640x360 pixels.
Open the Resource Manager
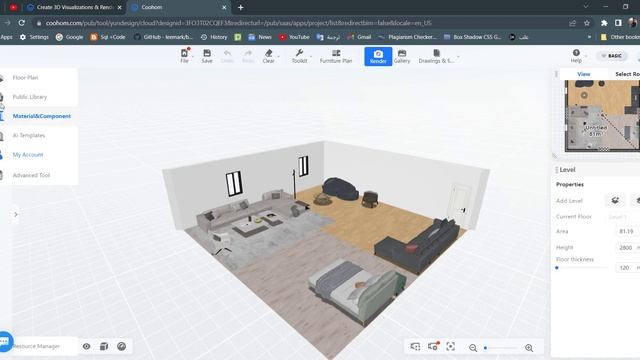coord(36,346)
